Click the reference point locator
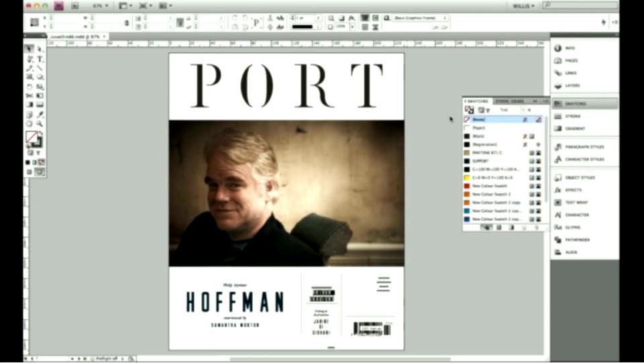Screen dimensions: 644x363 [35, 22]
